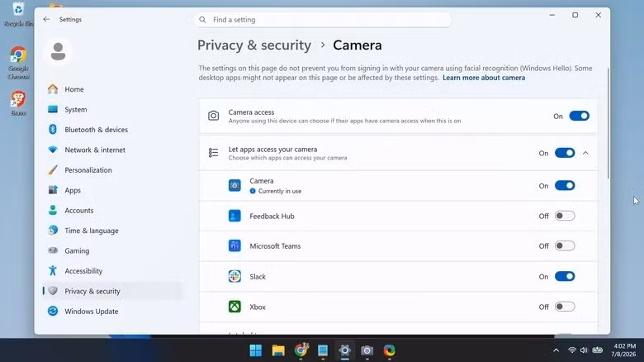Open the taskbar clock and date
644x362 pixels.
point(624,350)
